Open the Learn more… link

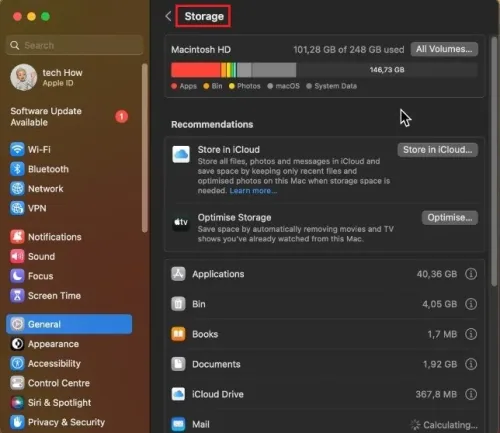253,191
